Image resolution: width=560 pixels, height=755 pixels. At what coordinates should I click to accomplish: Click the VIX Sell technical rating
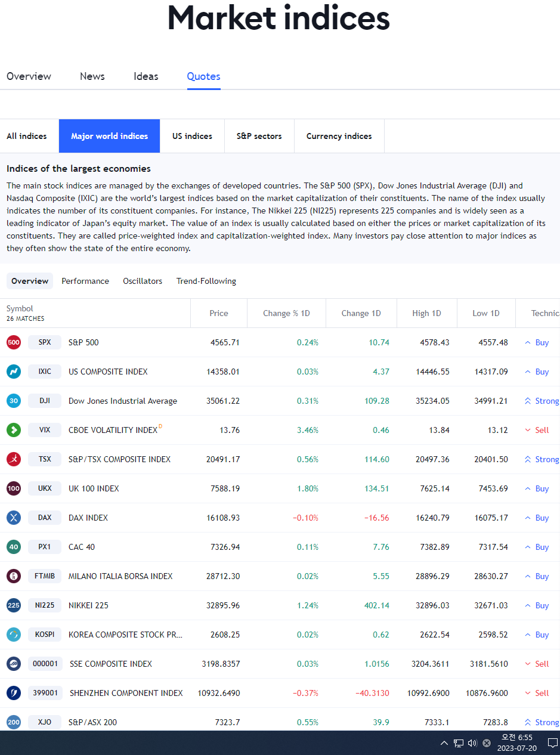tap(537, 430)
